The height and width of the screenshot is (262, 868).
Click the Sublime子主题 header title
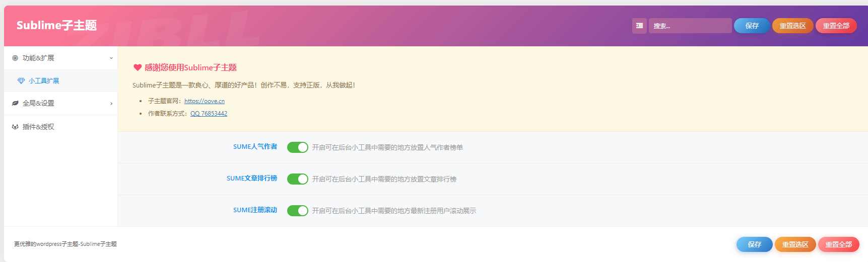pos(56,26)
